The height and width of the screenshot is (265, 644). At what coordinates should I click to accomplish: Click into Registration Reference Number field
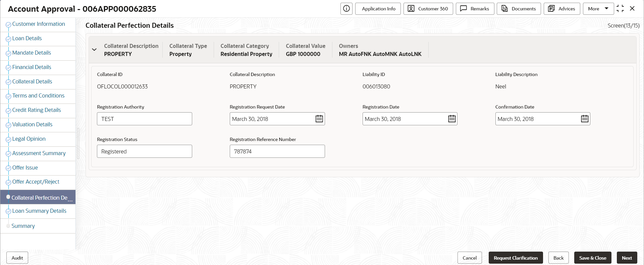277,151
